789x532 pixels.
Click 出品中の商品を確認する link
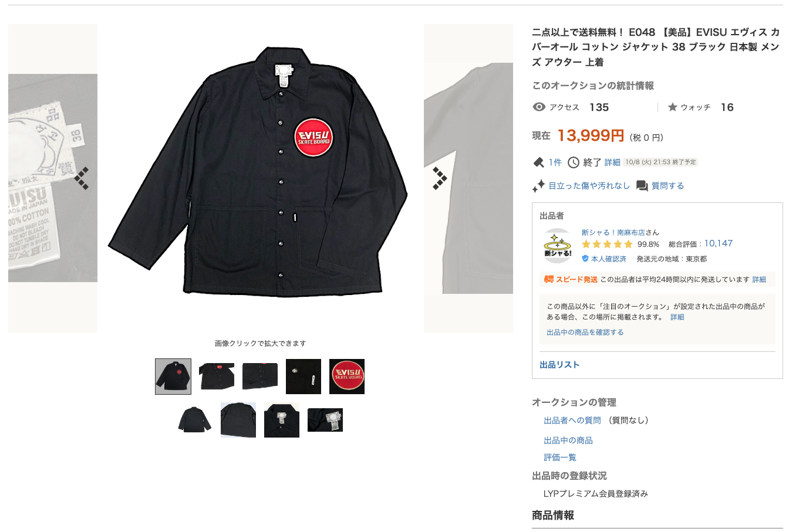pos(585,332)
